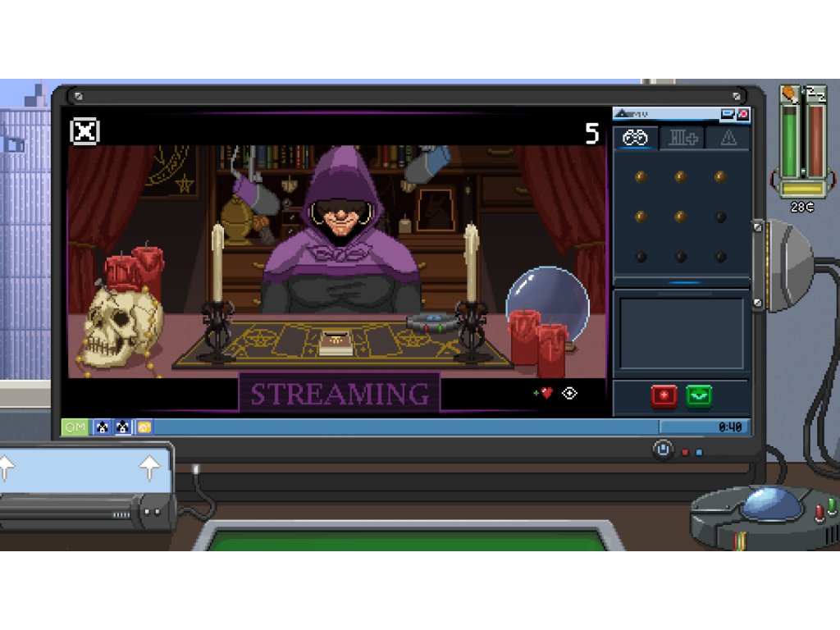Close the cage feed with the X icon
The width and height of the screenshot is (840, 630).
pyautogui.click(x=84, y=131)
